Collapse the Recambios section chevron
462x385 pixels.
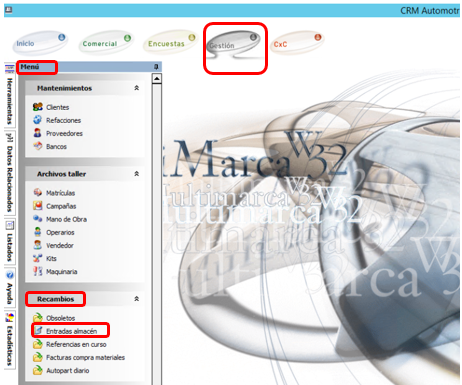tap(137, 299)
